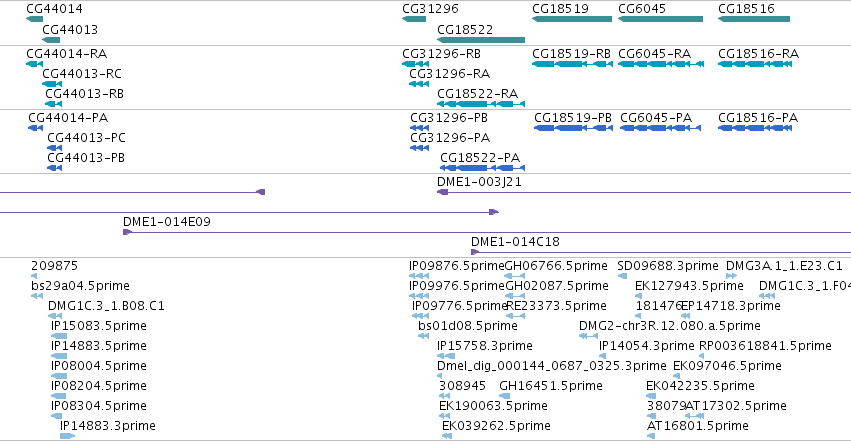The height and width of the screenshot is (441, 851).
Task: Click the 209875 EST feature
Action: coord(34,276)
